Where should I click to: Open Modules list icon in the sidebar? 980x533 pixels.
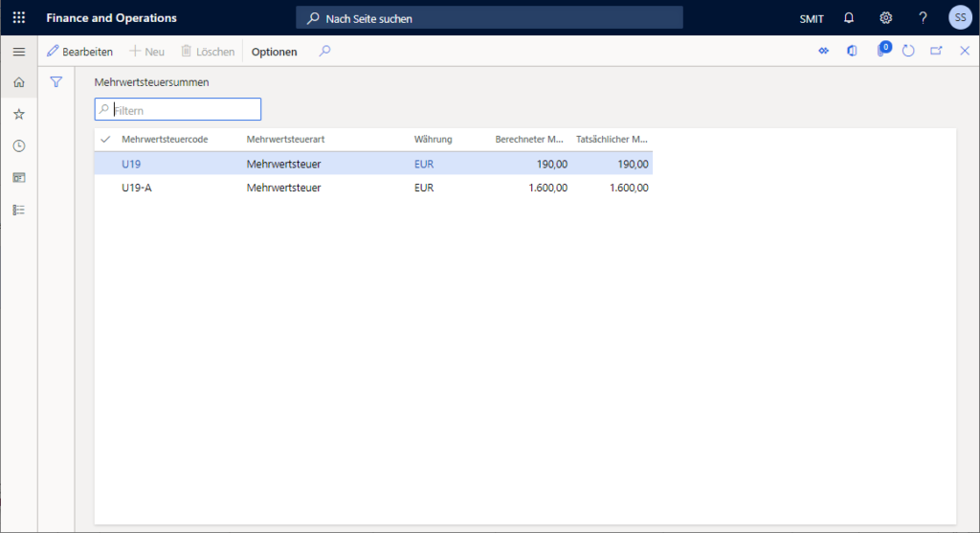pyautogui.click(x=18, y=209)
